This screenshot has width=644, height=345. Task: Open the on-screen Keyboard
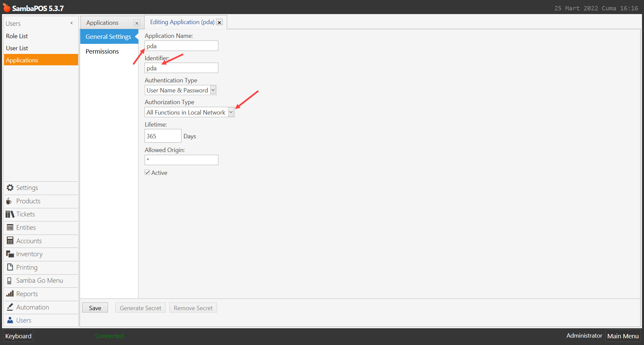coord(18,336)
